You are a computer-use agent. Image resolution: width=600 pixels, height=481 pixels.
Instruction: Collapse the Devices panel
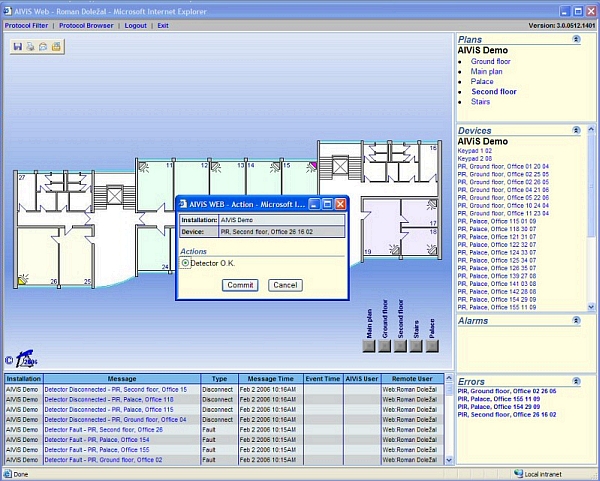coord(576,130)
